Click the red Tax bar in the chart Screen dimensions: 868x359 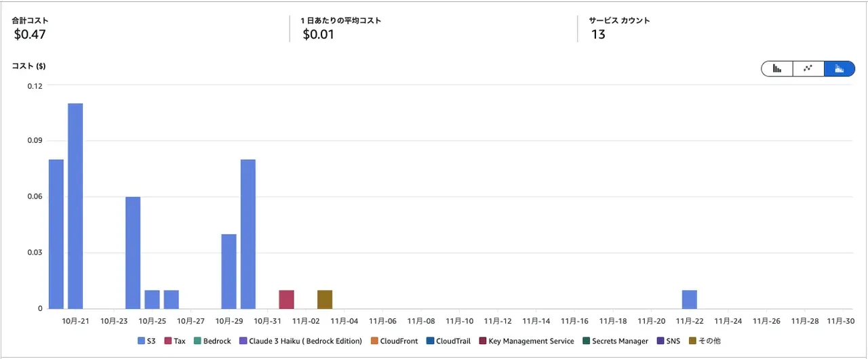286,299
